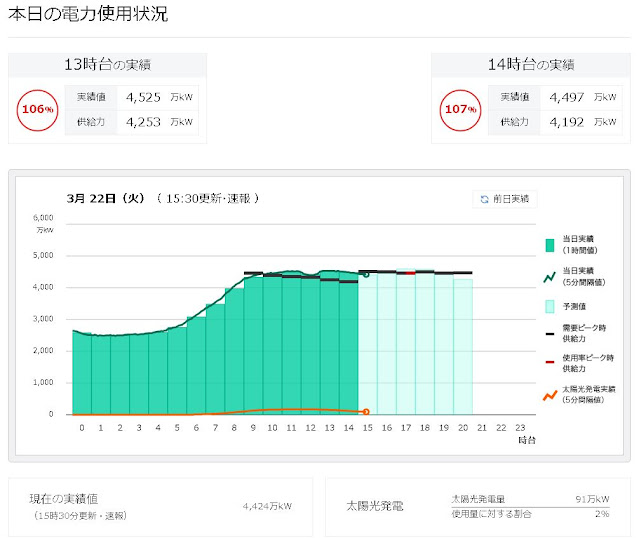The image size is (639, 538).
Task: Click the 4,525 万kW actual value
Action: 159,97
